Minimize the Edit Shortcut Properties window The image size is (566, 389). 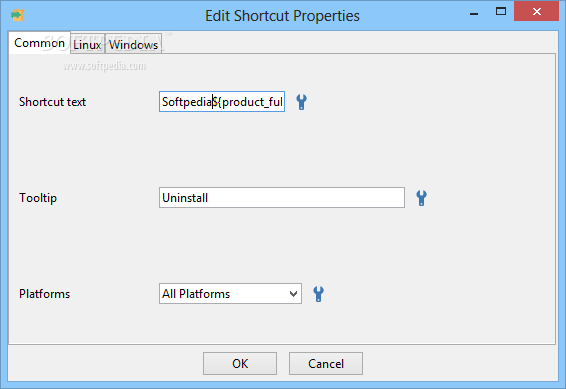pyautogui.click(x=474, y=13)
